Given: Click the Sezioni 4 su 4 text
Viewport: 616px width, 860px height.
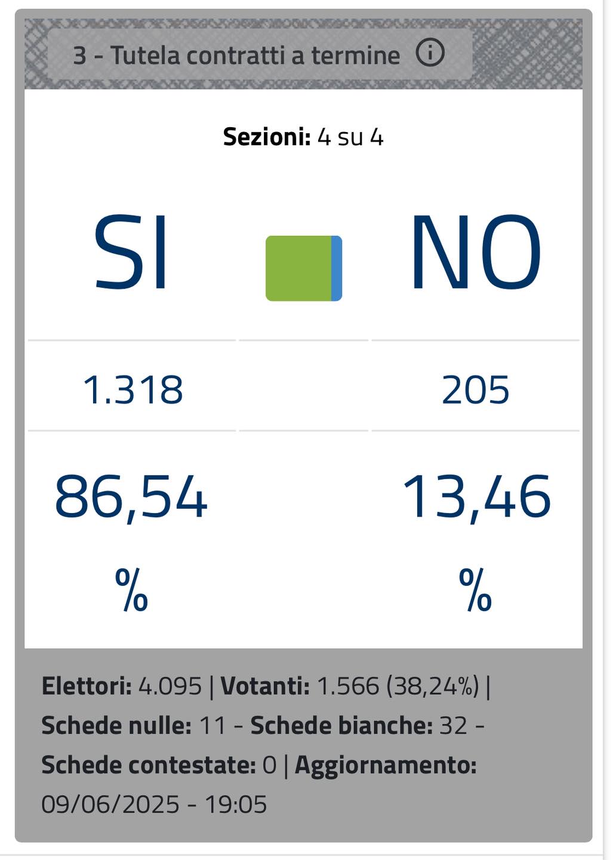Looking at the screenshot, I should point(303,137).
